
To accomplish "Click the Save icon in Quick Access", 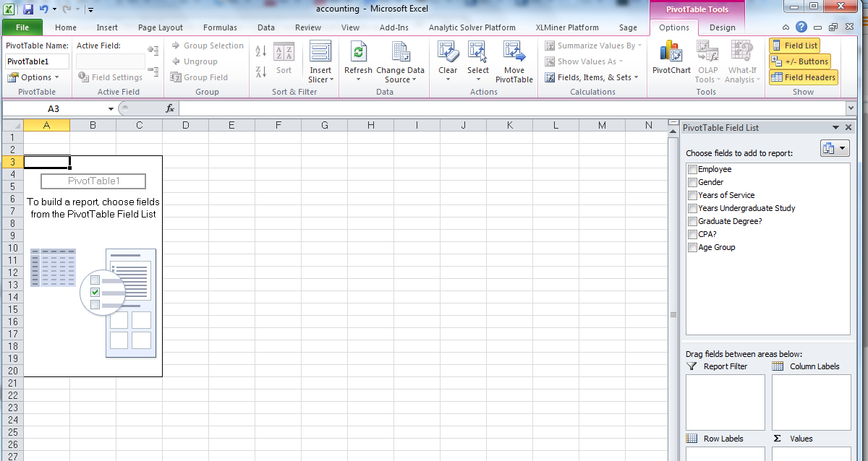I will coord(28,9).
